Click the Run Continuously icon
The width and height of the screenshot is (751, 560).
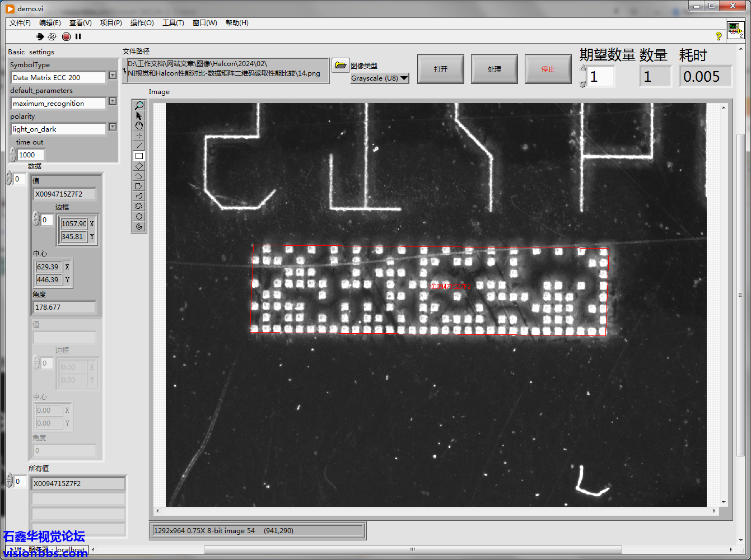pyautogui.click(x=52, y=36)
